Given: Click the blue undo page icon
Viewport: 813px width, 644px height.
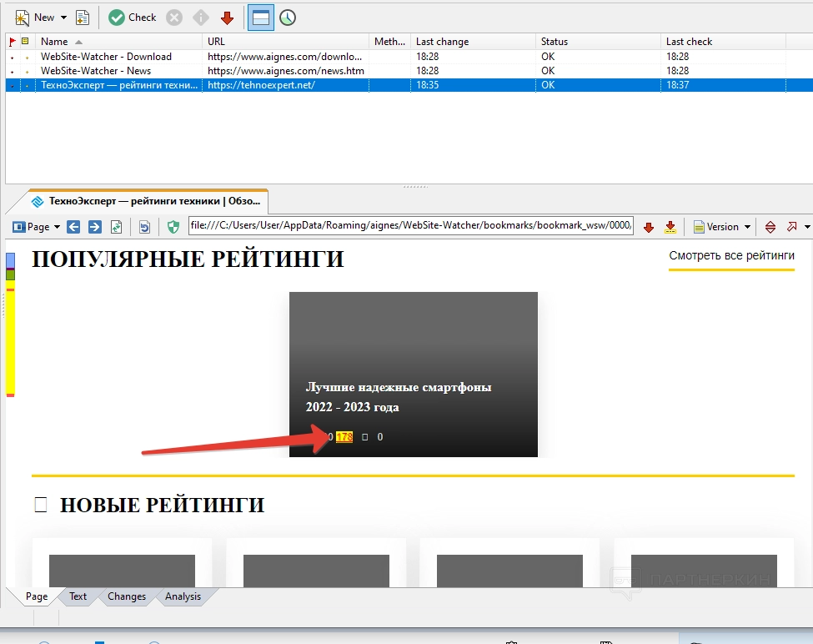Looking at the screenshot, I should (x=144, y=227).
